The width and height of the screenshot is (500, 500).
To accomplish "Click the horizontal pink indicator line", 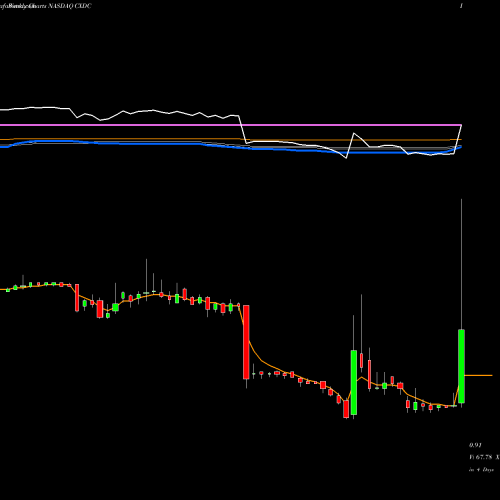I will click(x=231, y=125).
